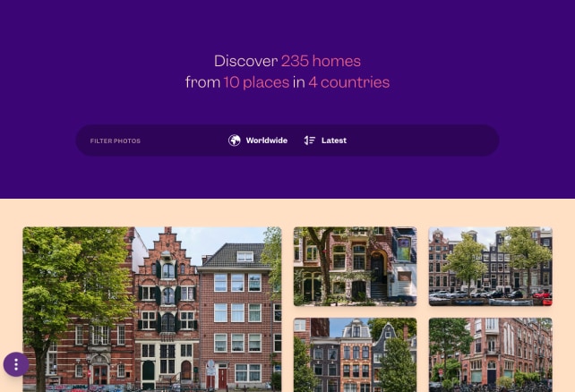
Task: Click the sort order icon beside Latest
Action: 310,141
